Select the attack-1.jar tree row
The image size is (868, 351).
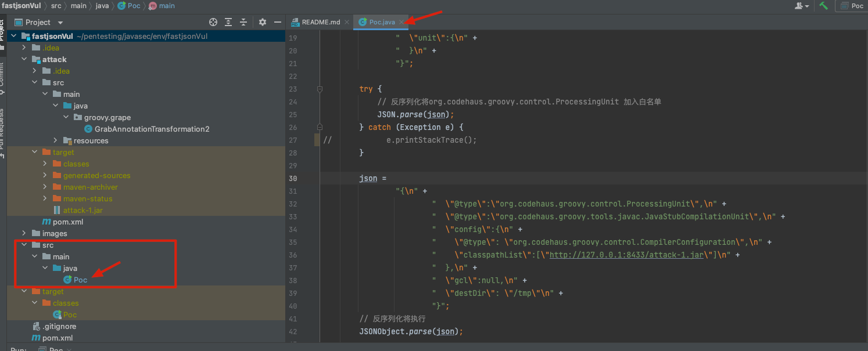coord(146,210)
